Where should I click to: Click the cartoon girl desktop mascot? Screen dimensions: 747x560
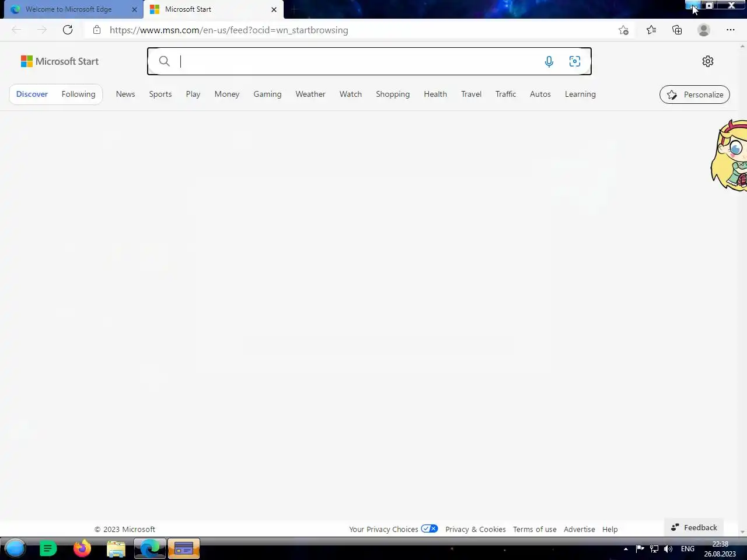click(x=729, y=155)
